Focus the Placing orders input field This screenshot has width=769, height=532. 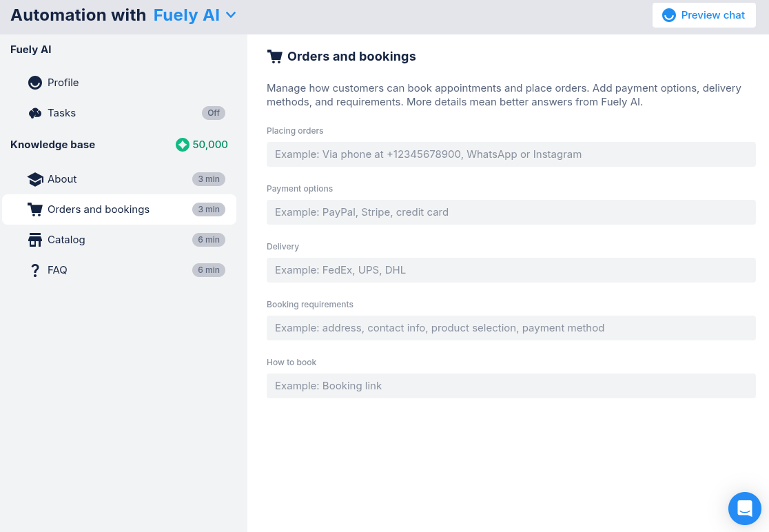point(511,154)
